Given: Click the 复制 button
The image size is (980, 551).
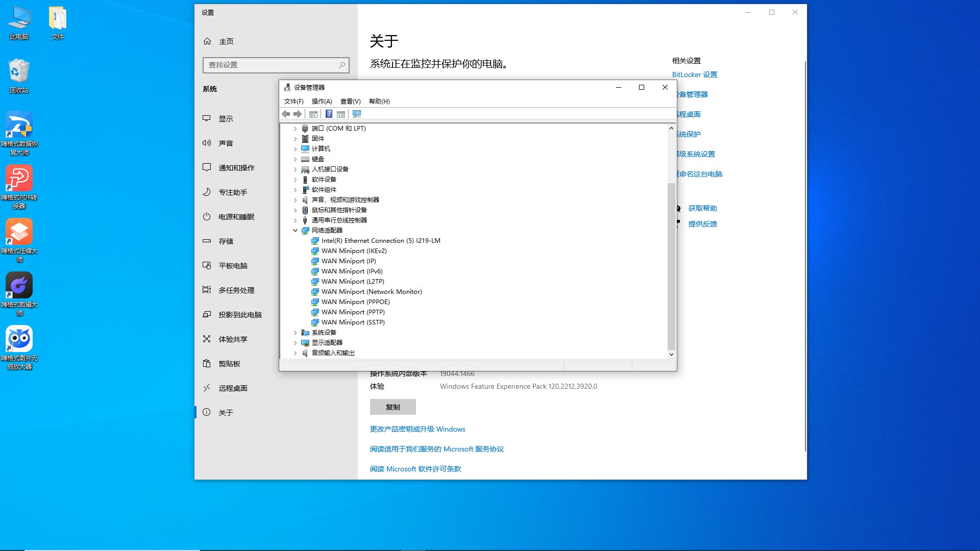Looking at the screenshot, I should (393, 407).
